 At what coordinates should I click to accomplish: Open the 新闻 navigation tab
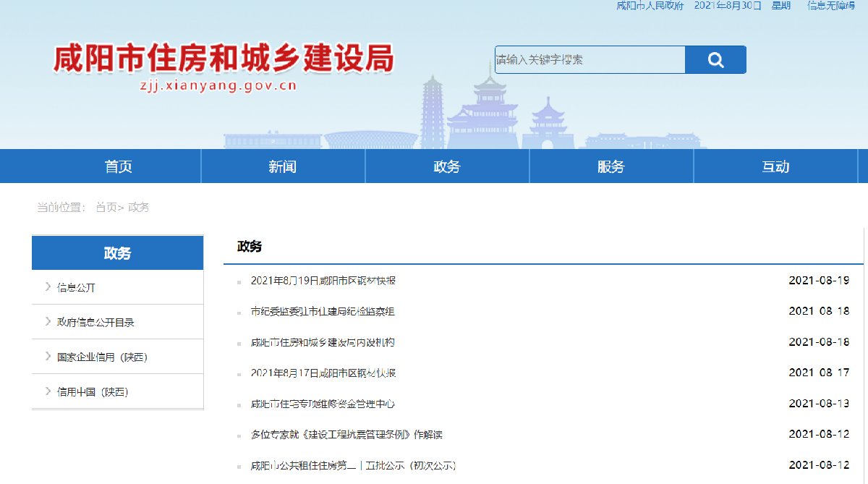283,166
